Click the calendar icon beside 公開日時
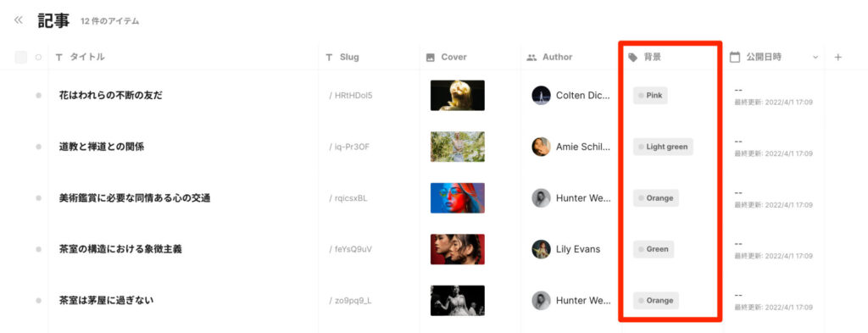This screenshot has height=333, width=868. (735, 57)
